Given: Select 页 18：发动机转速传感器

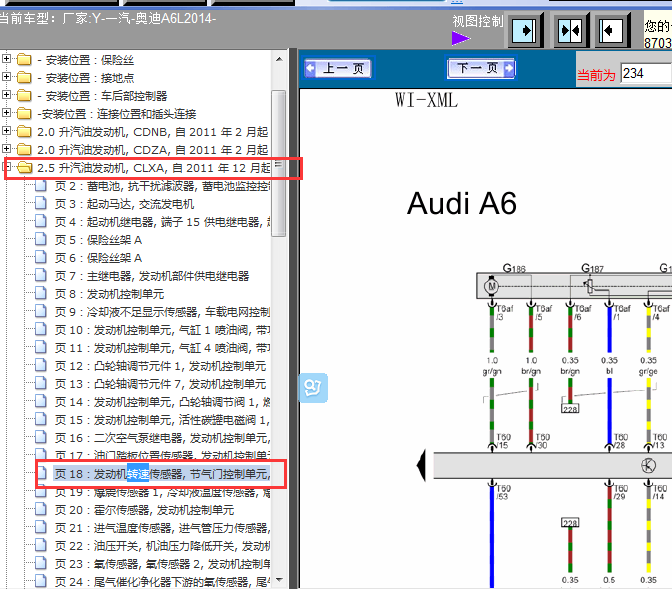Looking at the screenshot, I should [162, 474].
